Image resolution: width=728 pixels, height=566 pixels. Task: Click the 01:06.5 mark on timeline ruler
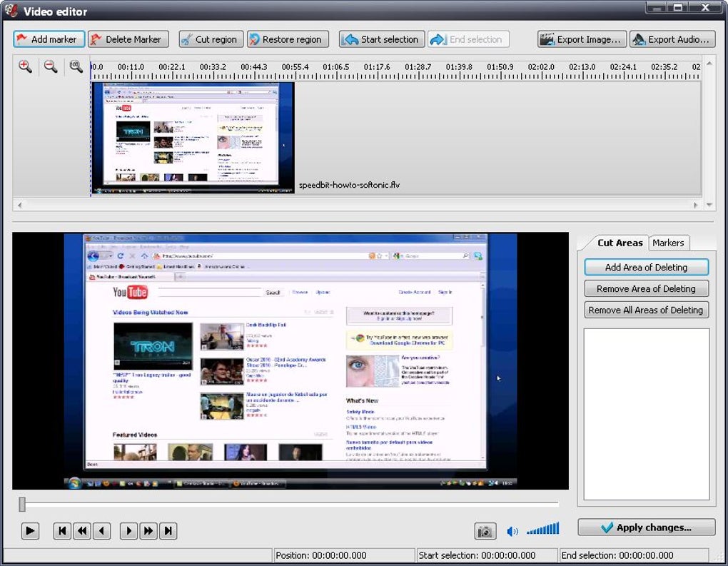tap(335, 67)
